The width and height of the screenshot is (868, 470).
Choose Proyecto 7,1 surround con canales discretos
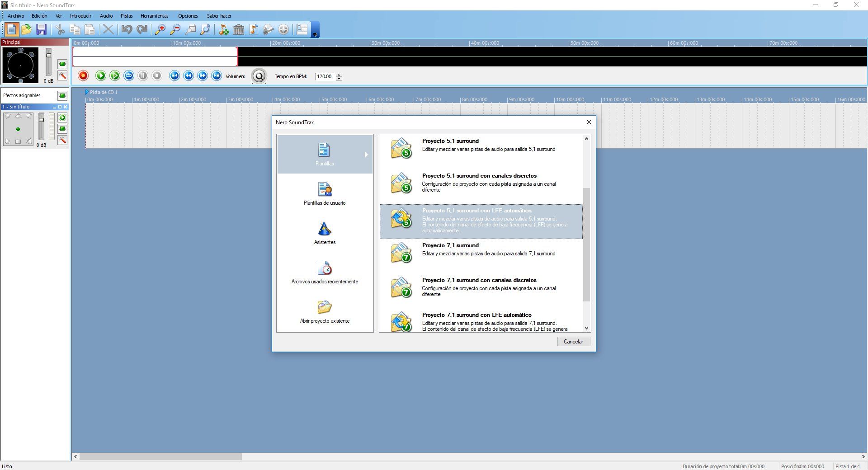point(481,291)
